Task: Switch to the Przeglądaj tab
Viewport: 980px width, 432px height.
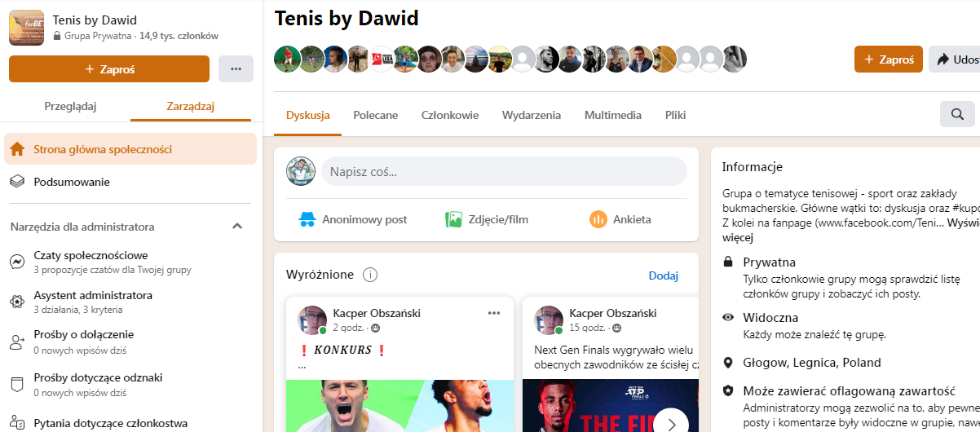Action: [71, 106]
